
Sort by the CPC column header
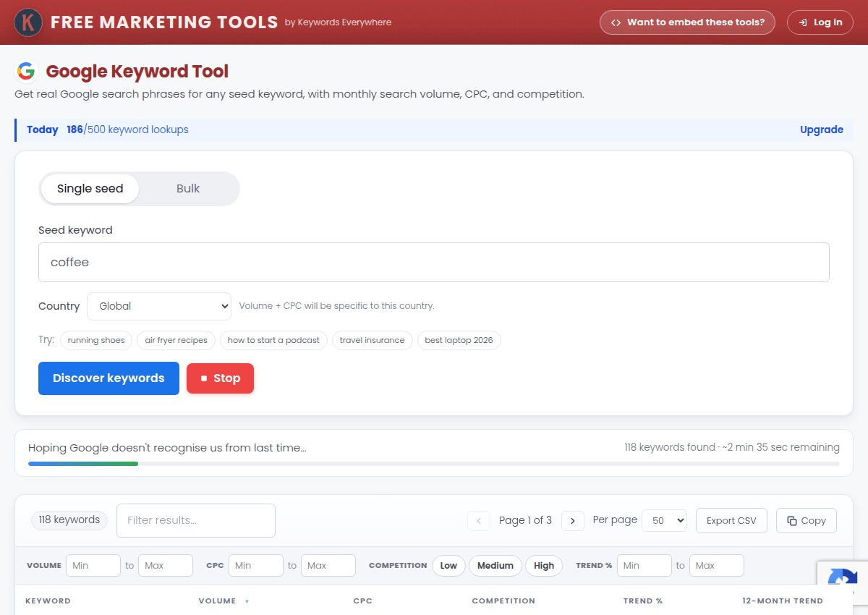[362, 601]
